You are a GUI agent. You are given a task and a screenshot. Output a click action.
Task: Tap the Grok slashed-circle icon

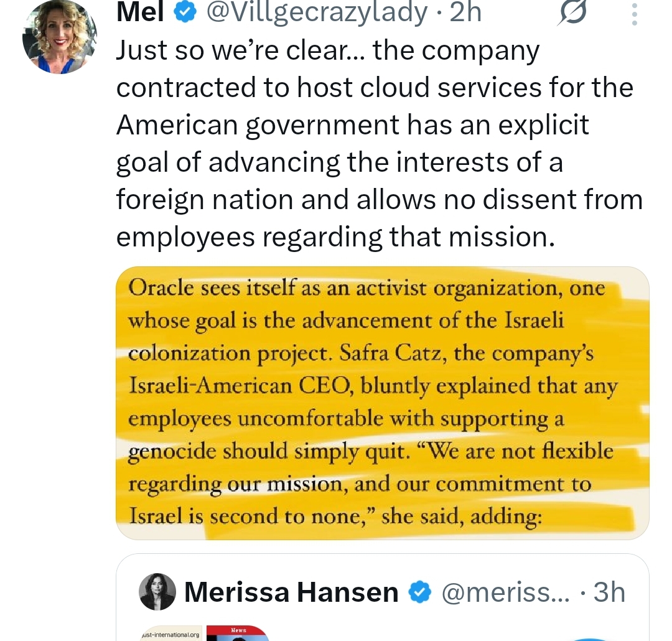pyautogui.click(x=574, y=14)
